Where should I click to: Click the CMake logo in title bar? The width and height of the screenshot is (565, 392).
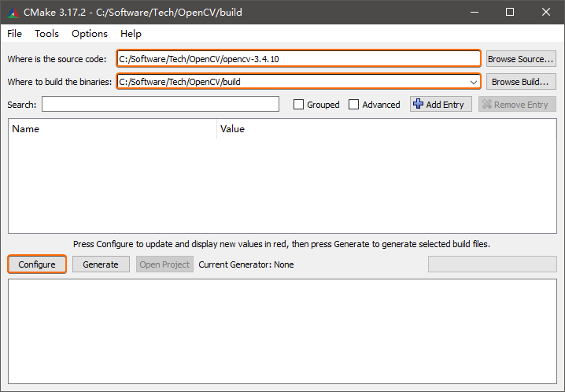point(13,12)
